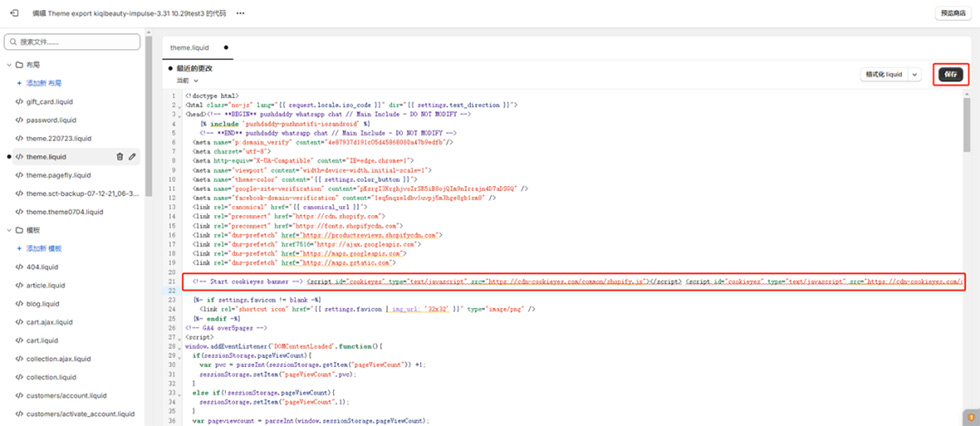Fold code at line 27 script arrow

coord(181,337)
